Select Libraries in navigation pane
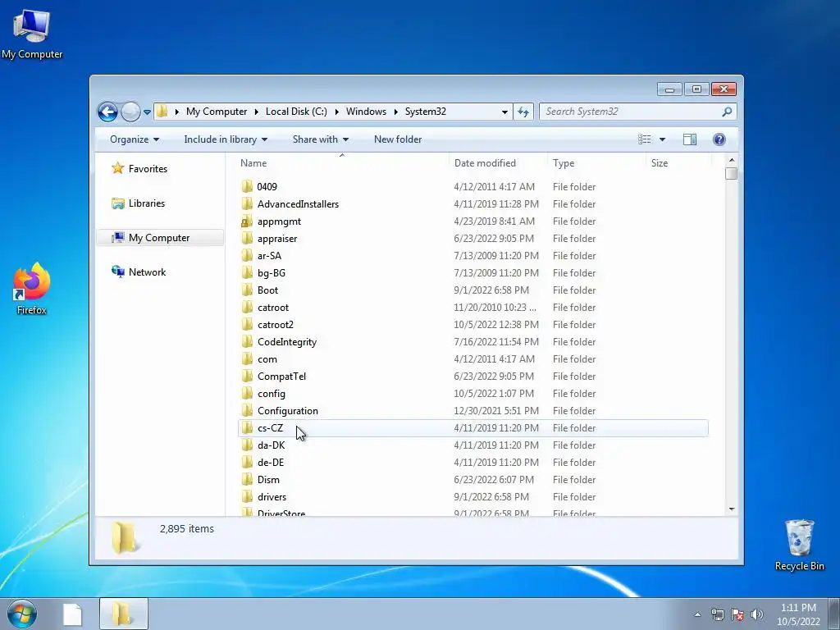This screenshot has height=630, width=840. tap(147, 203)
